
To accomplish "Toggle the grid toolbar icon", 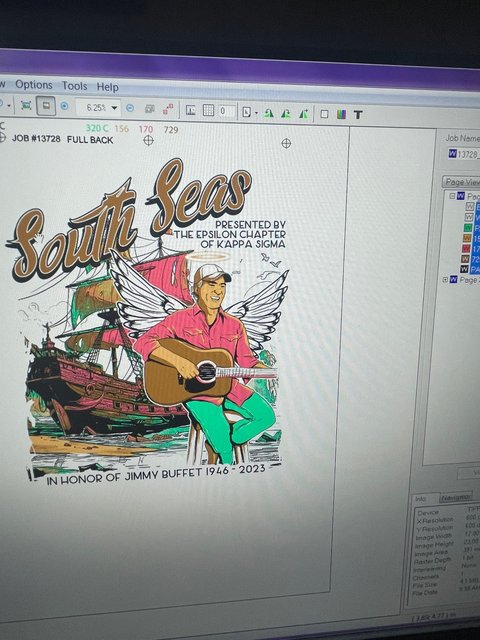I will (x=208, y=110).
